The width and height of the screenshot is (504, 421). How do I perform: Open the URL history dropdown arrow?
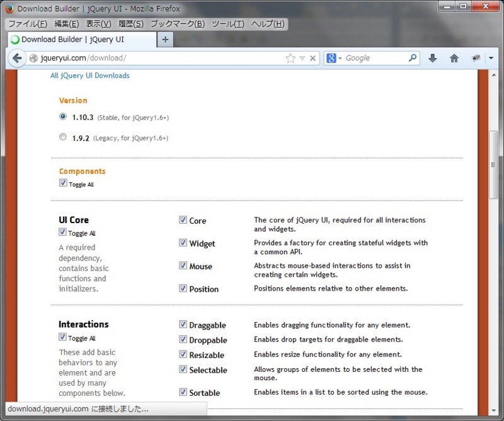pos(302,58)
